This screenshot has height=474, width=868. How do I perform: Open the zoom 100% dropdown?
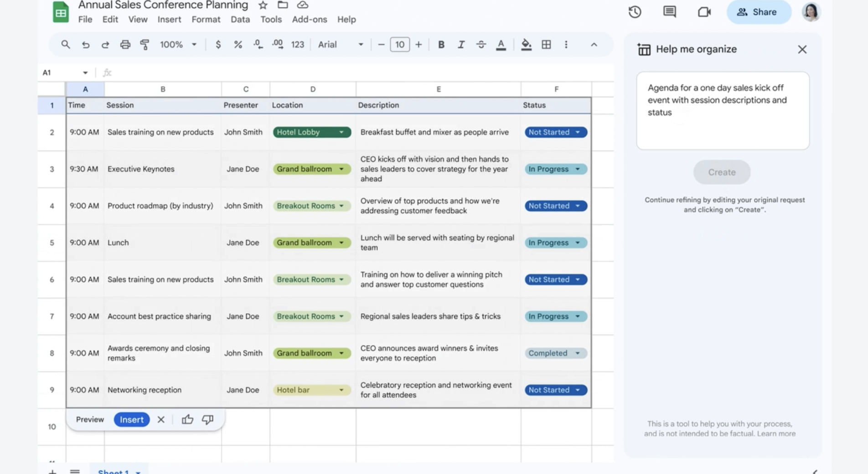[x=178, y=44]
